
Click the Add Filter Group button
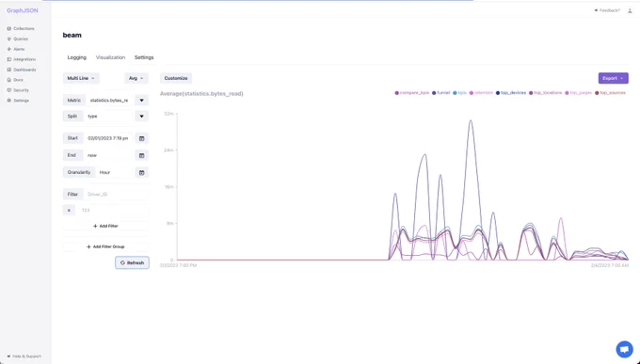(105, 246)
